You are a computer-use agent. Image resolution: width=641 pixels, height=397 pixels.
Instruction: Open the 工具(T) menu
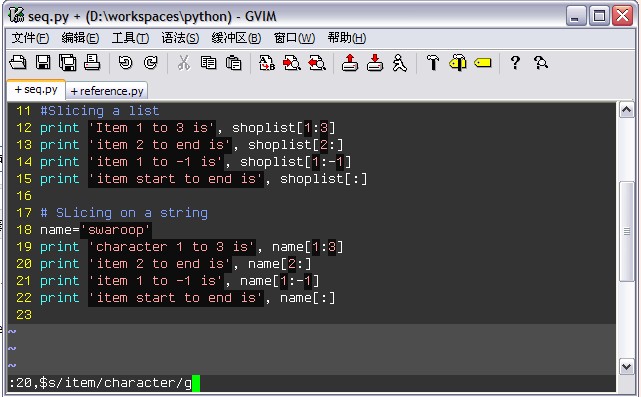pyautogui.click(x=130, y=38)
